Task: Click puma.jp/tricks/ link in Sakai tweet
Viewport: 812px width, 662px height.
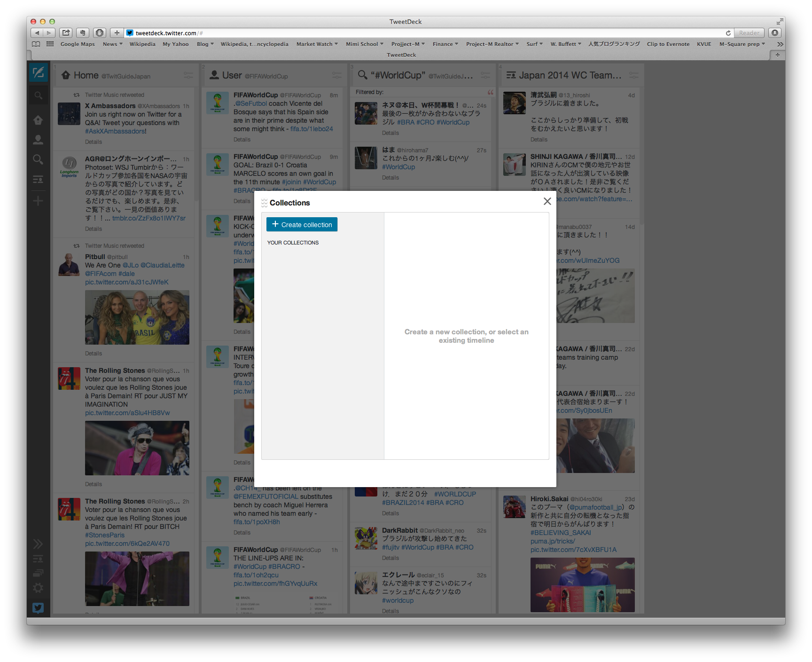Action: (553, 541)
